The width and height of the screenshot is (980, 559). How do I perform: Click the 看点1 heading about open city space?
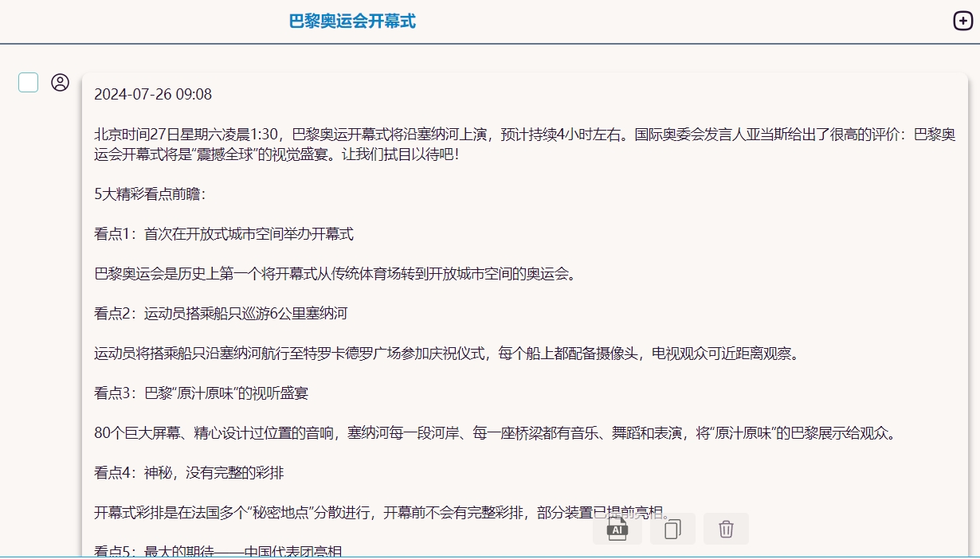click(224, 234)
